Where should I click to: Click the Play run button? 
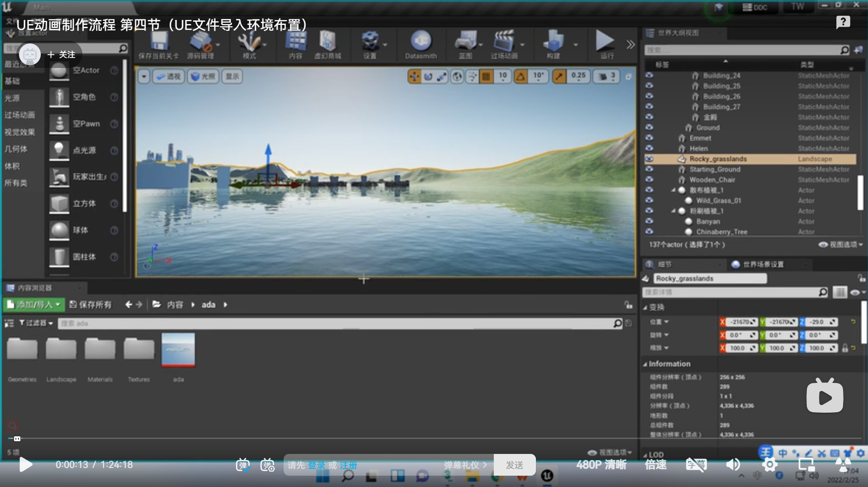pyautogui.click(x=605, y=41)
